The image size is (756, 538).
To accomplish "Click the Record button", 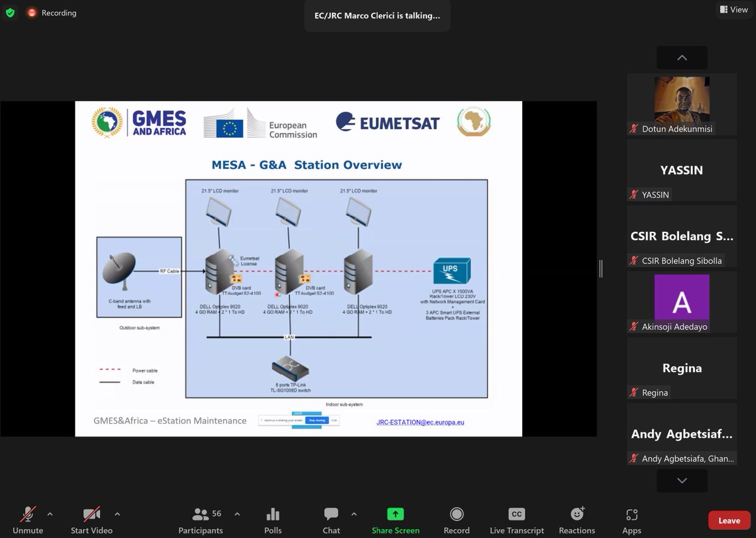I will [x=457, y=520].
